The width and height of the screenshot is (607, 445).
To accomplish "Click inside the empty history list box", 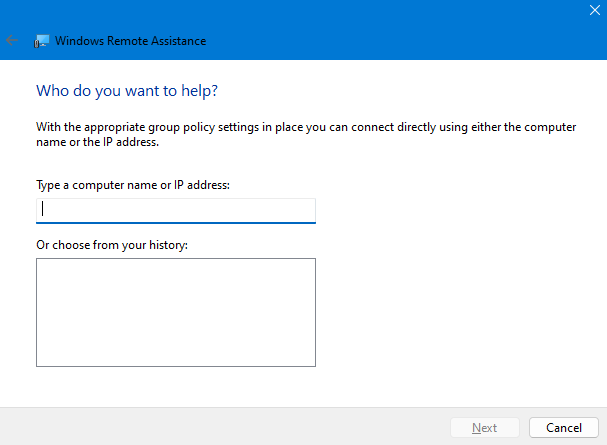I will click(x=176, y=312).
